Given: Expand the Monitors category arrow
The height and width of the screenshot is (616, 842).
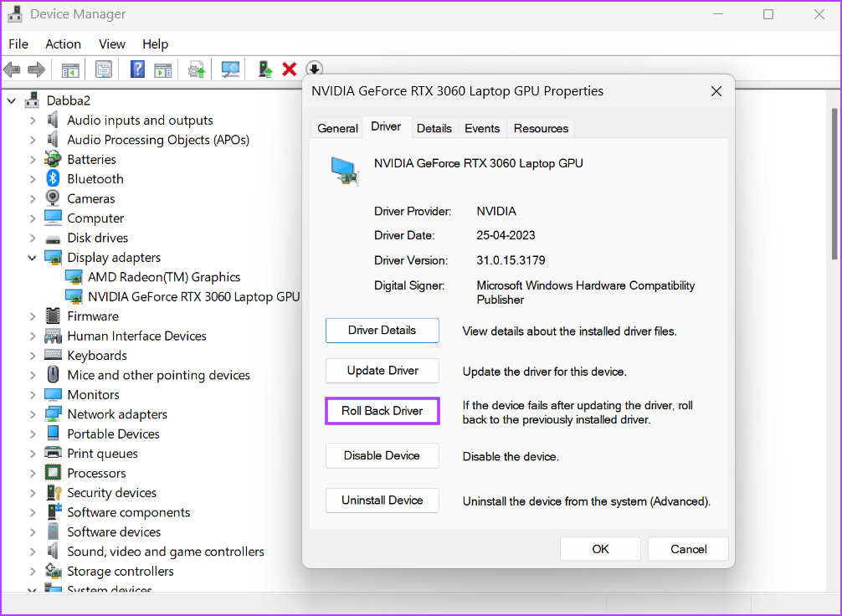Looking at the screenshot, I should (x=32, y=395).
